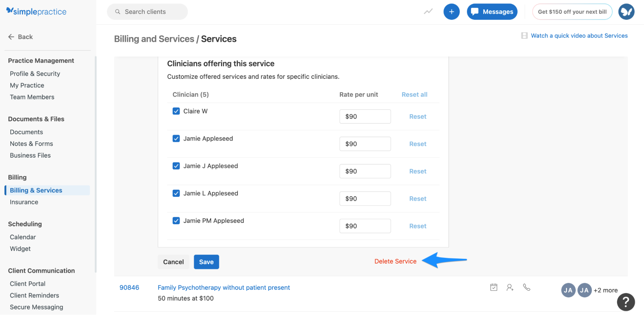Open the analytics trend icon in header
644x315 pixels.
click(428, 12)
